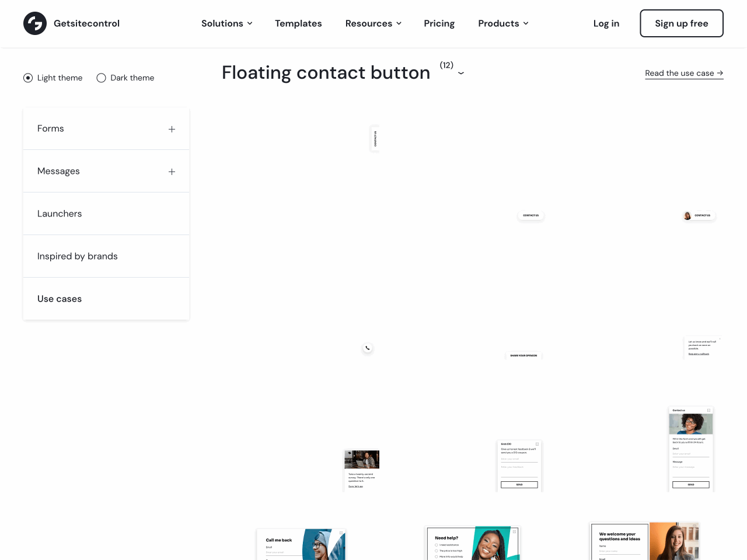Select the Dark theme radio button
The width and height of the screenshot is (747, 560).
[100, 78]
